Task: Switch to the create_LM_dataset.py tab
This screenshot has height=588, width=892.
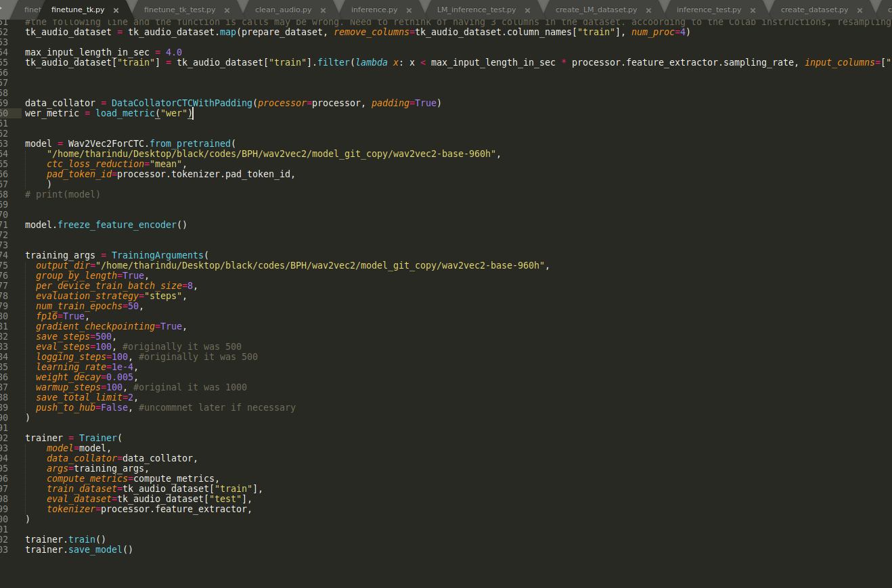Action: (x=596, y=10)
